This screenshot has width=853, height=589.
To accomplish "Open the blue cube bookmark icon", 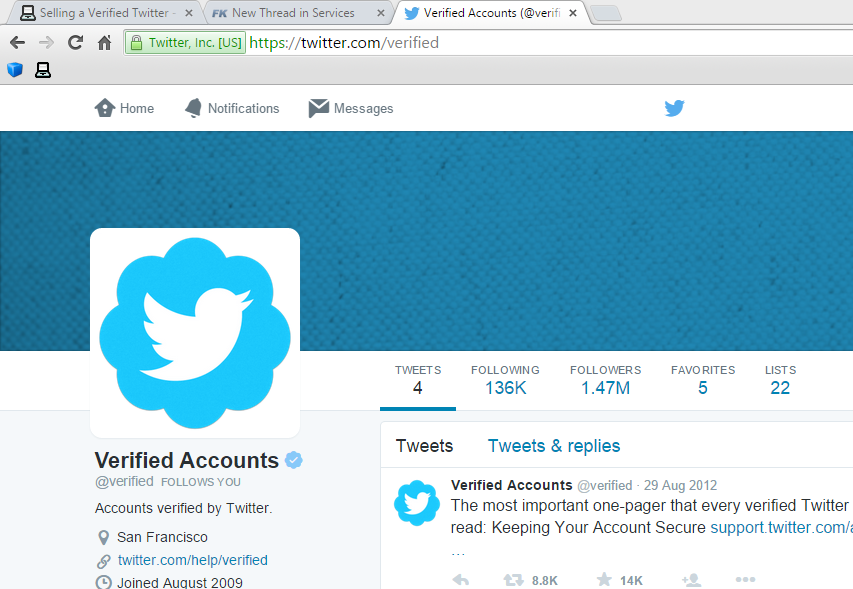I will click(15, 70).
